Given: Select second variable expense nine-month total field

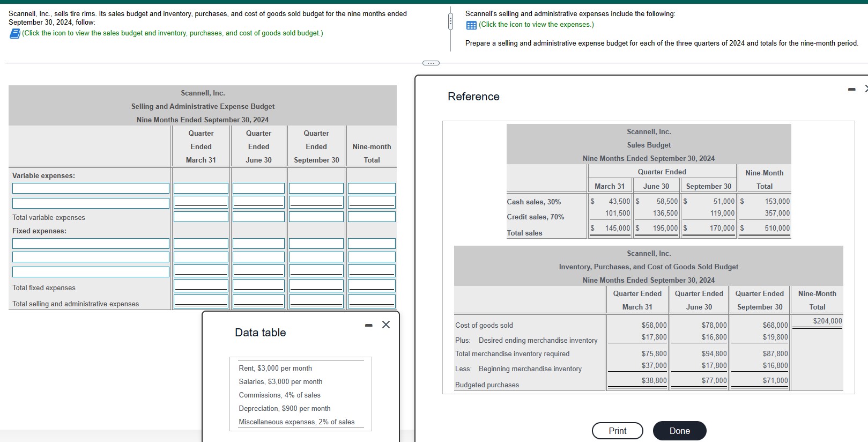Looking at the screenshot, I should click(x=372, y=202).
